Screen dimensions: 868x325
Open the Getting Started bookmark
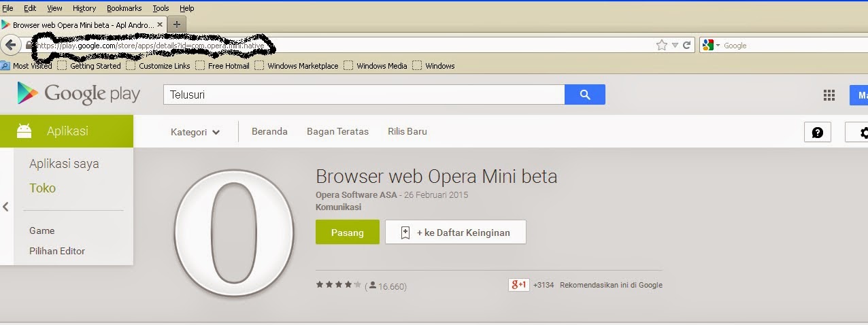89,66
